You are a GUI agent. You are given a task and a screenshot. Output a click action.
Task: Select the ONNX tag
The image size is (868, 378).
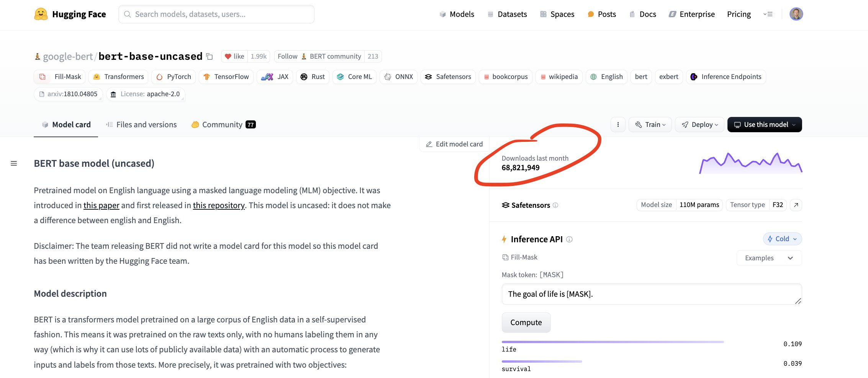[398, 77]
